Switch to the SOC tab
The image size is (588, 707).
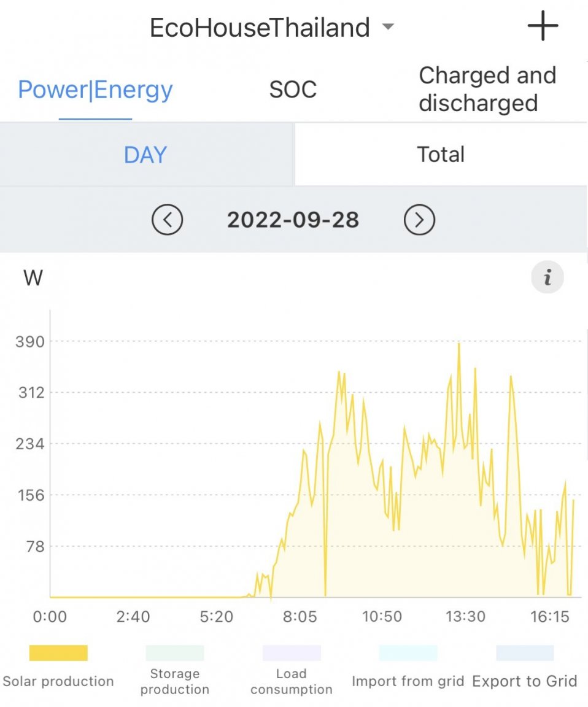click(x=293, y=89)
